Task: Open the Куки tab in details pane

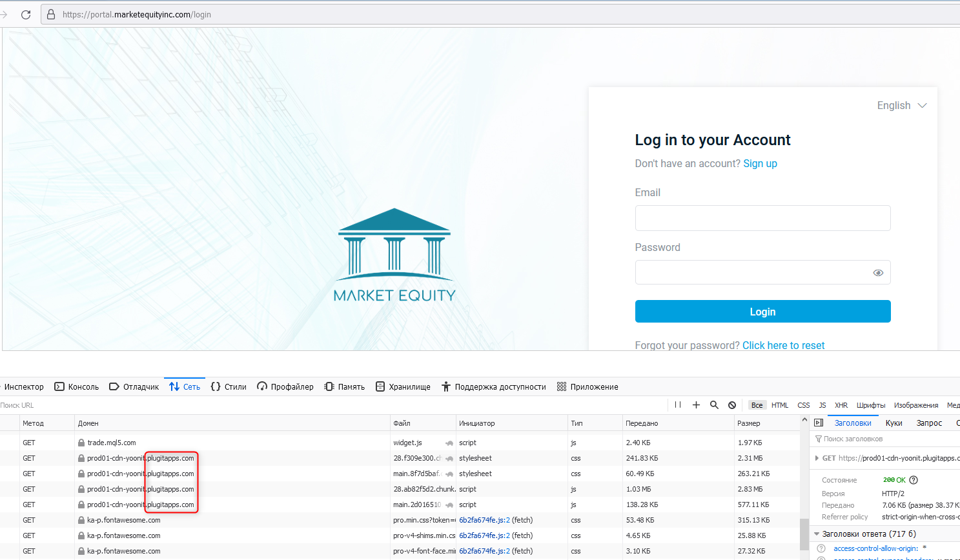Action: click(x=894, y=423)
